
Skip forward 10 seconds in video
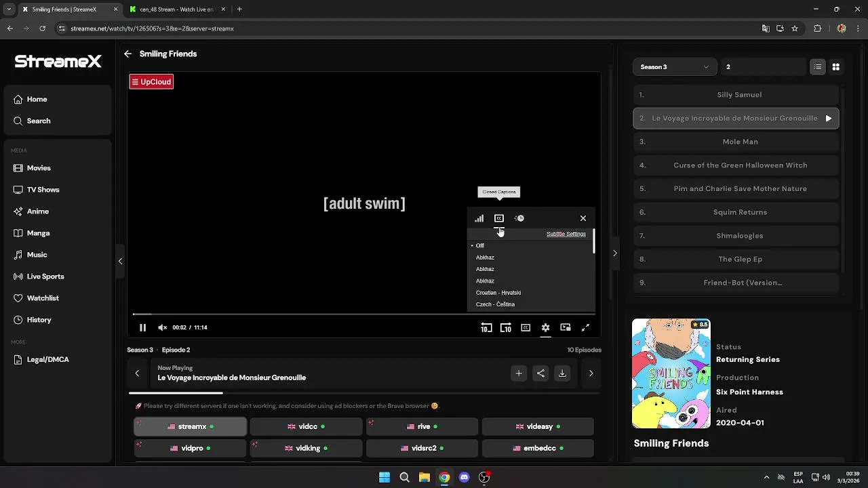[x=506, y=327]
